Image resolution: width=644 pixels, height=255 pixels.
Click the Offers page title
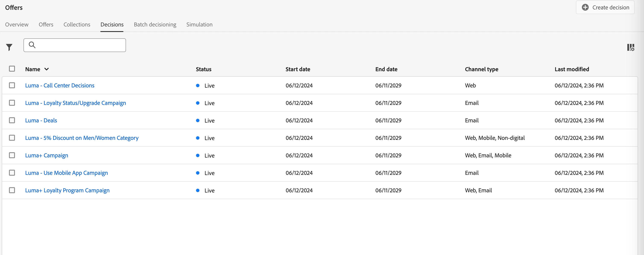[x=14, y=7]
